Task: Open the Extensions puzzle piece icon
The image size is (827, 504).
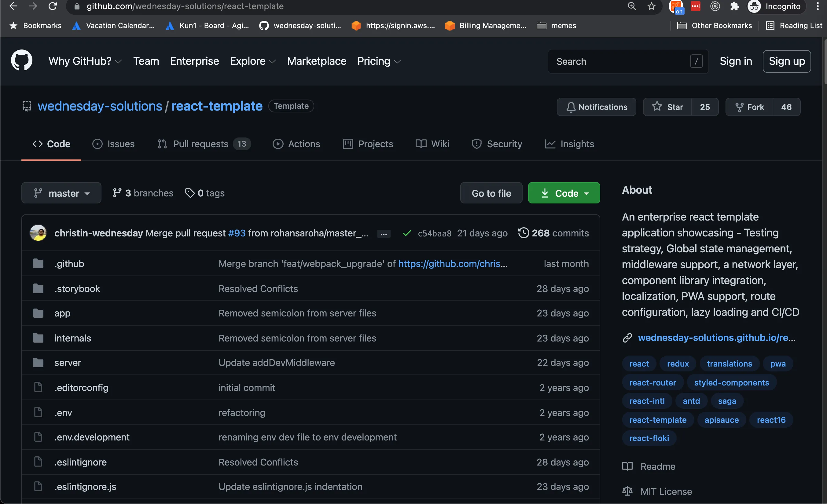Action: coord(734,6)
